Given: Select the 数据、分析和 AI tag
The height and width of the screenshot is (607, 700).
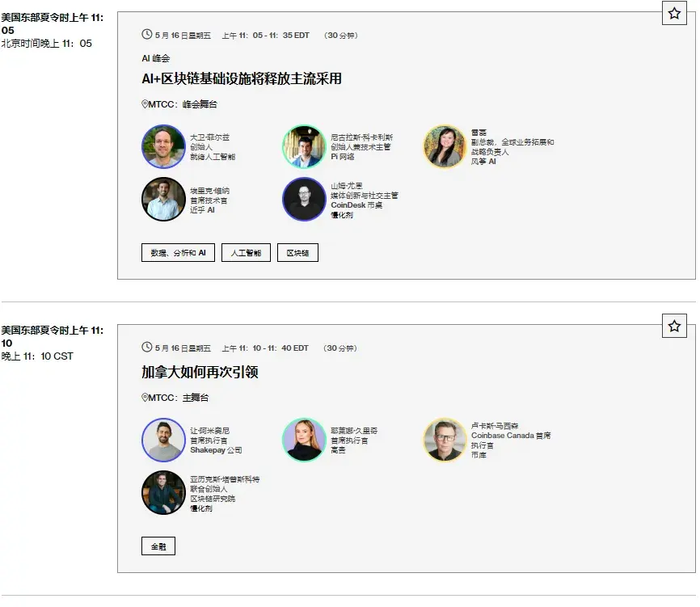Looking at the screenshot, I should click(178, 253).
